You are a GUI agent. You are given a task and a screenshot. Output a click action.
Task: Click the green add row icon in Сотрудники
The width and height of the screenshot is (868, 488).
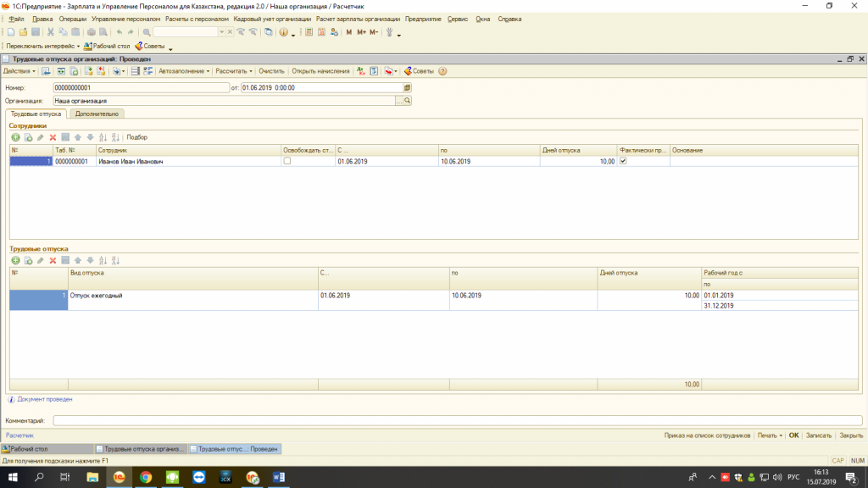15,137
